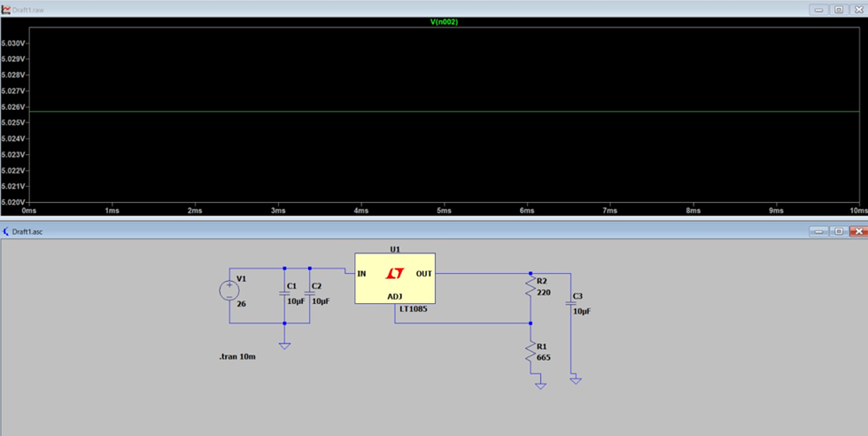The image size is (868, 436).
Task: Click the capacitor C3 symbol
Action: 570,303
